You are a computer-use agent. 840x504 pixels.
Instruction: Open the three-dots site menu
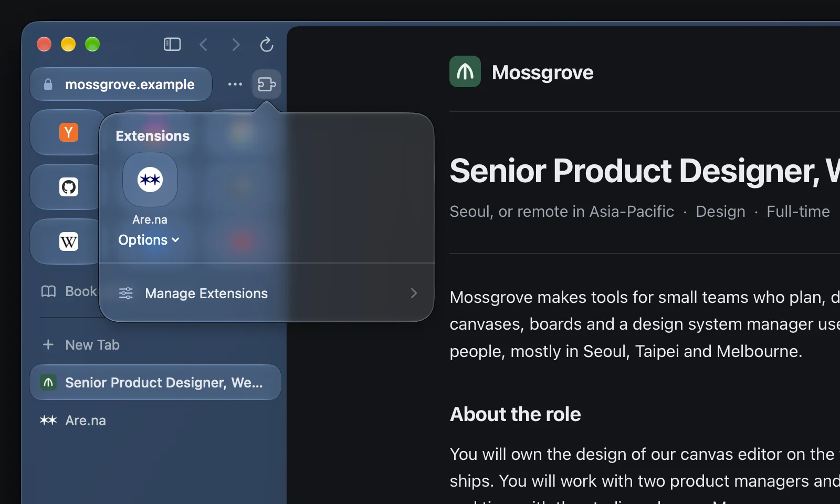pyautogui.click(x=235, y=84)
